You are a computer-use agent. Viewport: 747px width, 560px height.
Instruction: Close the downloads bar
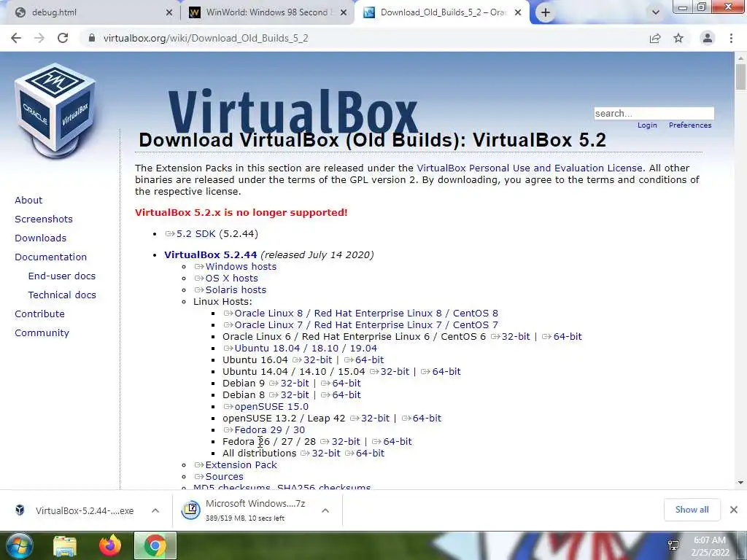pyautogui.click(x=734, y=510)
